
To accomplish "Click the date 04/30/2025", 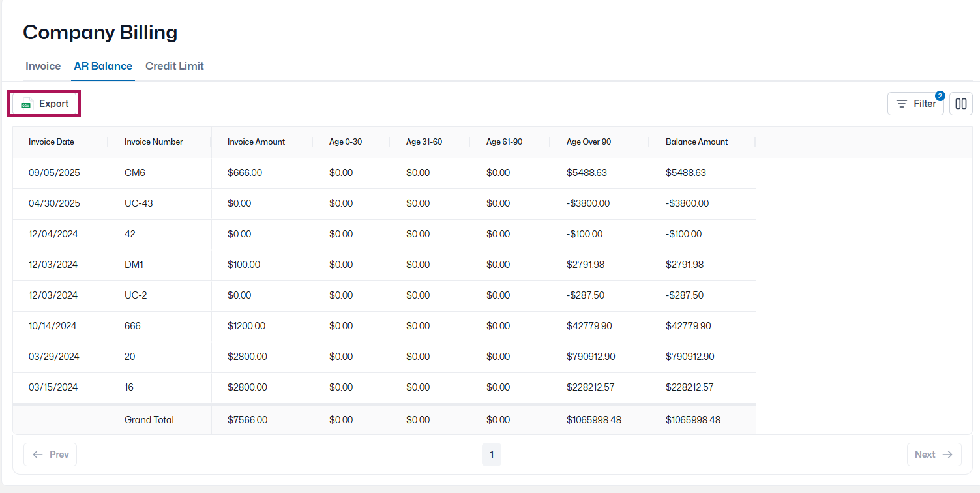I will (x=54, y=203).
